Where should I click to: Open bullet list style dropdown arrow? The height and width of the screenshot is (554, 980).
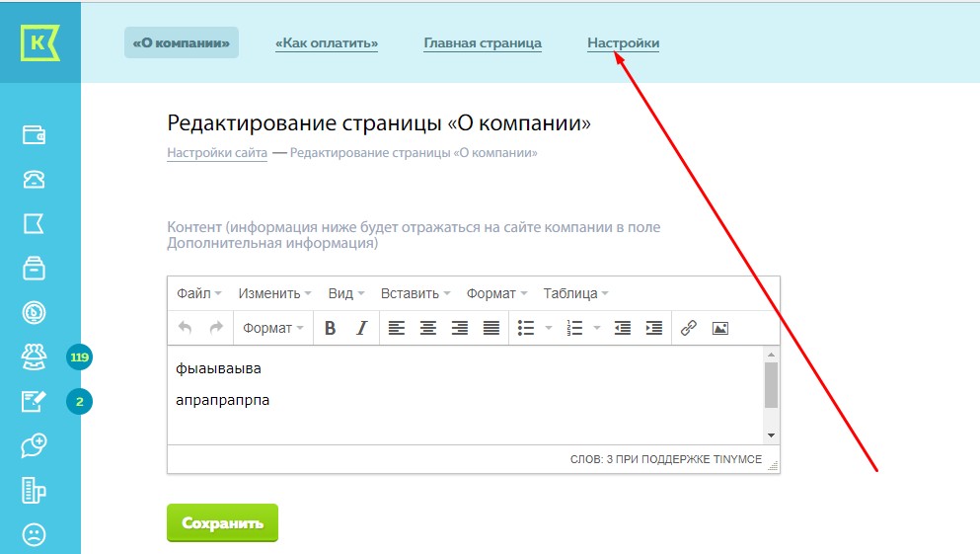tap(549, 328)
